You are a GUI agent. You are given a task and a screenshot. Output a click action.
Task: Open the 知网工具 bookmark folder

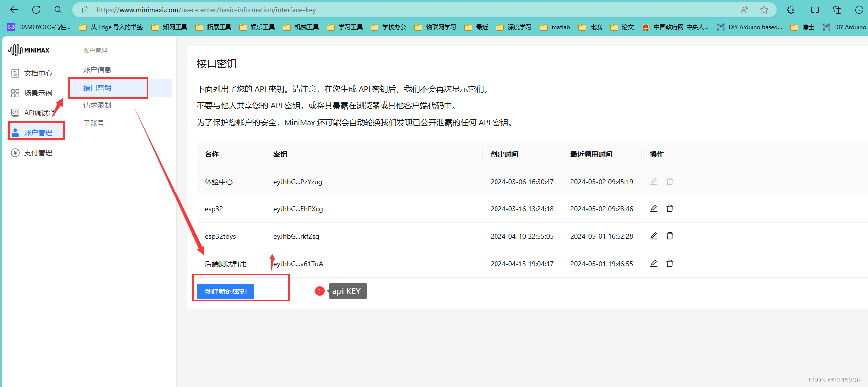(x=170, y=27)
